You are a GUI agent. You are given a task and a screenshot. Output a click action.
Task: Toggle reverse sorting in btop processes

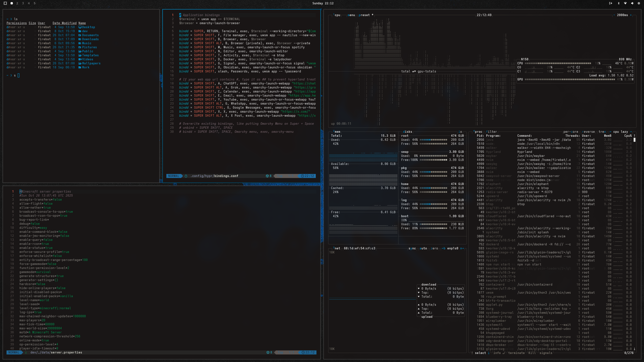click(588, 132)
